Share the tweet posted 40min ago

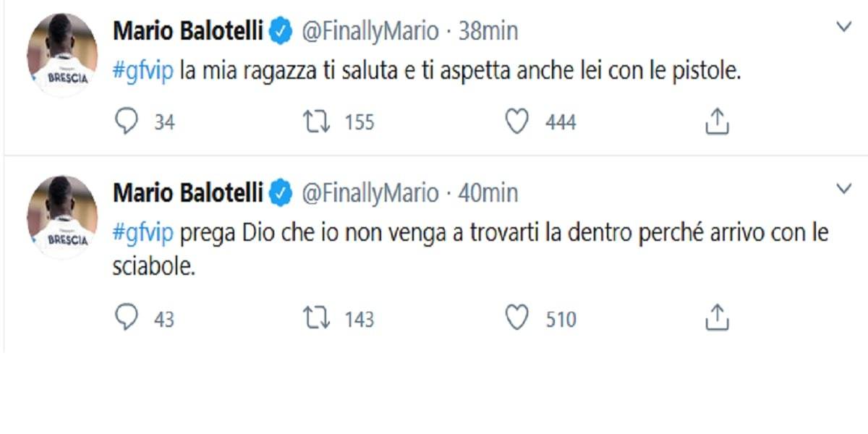click(716, 318)
